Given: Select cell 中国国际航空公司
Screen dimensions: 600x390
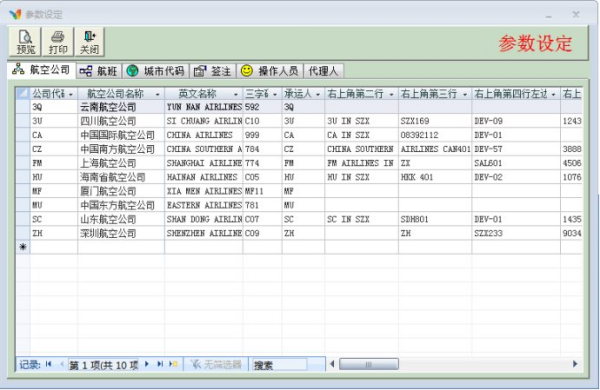Looking at the screenshot, I should click(x=121, y=135).
